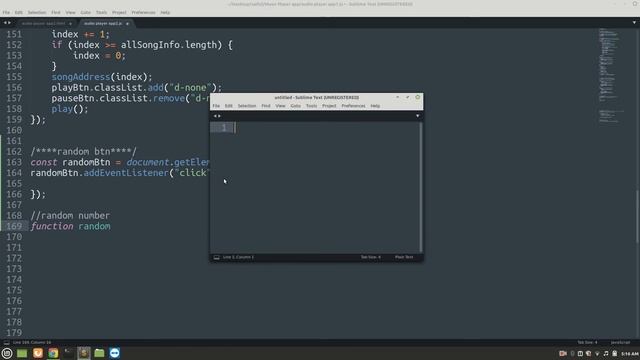Click vertical scrollbar thumb of main window
Viewport: 640px width, 360px height.
638,217
